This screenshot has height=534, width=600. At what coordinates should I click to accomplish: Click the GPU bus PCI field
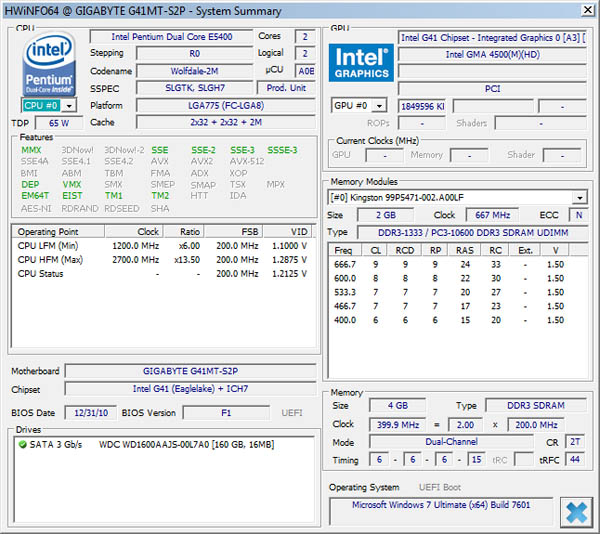pos(492,89)
